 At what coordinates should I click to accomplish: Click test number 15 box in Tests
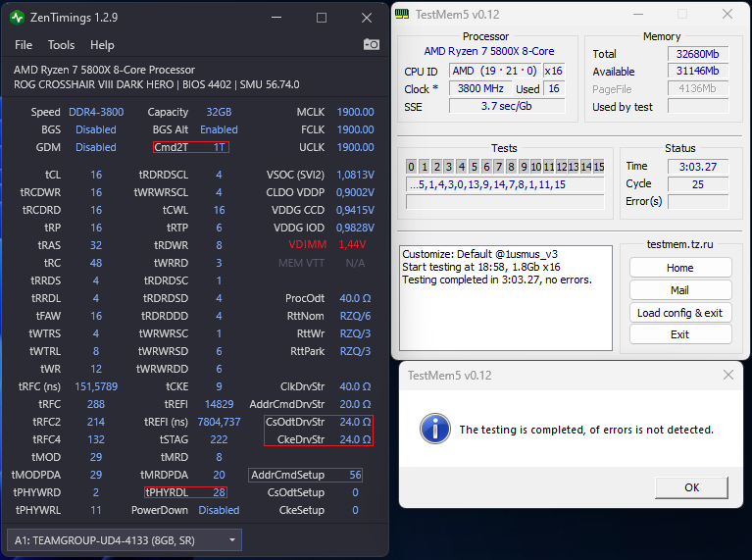click(x=599, y=167)
